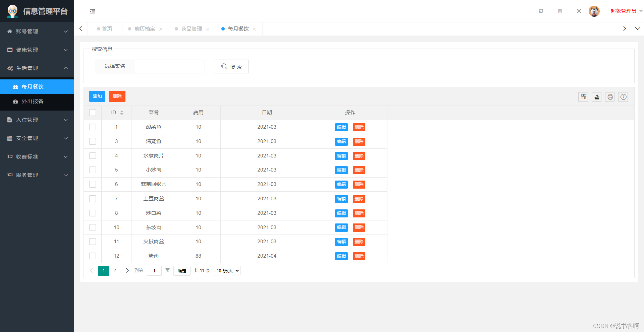This screenshot has height=332, width=644.
Task: Toggle the select-all header checkbox
Action: [93, 113]
